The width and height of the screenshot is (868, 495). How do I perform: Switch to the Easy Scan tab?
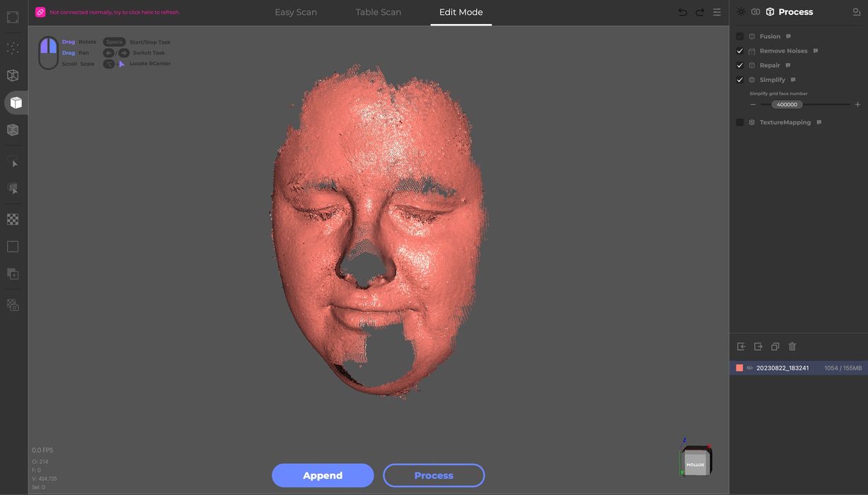[296, 12]
